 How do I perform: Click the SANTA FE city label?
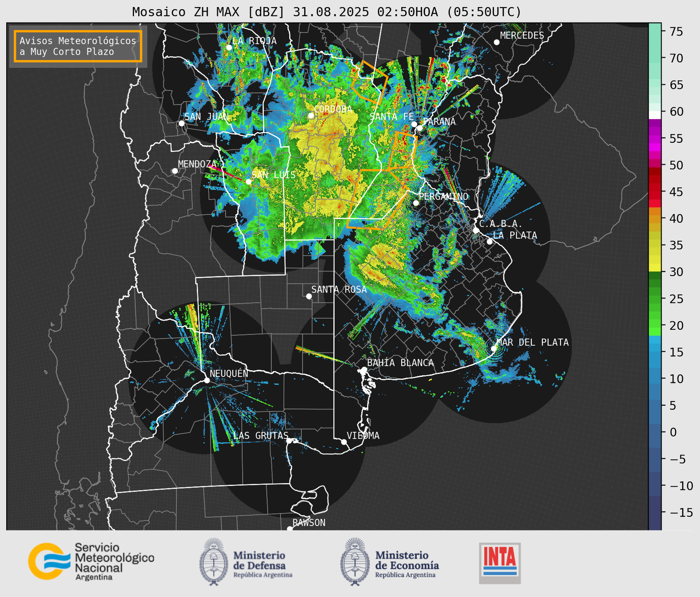tap(392, 117)
